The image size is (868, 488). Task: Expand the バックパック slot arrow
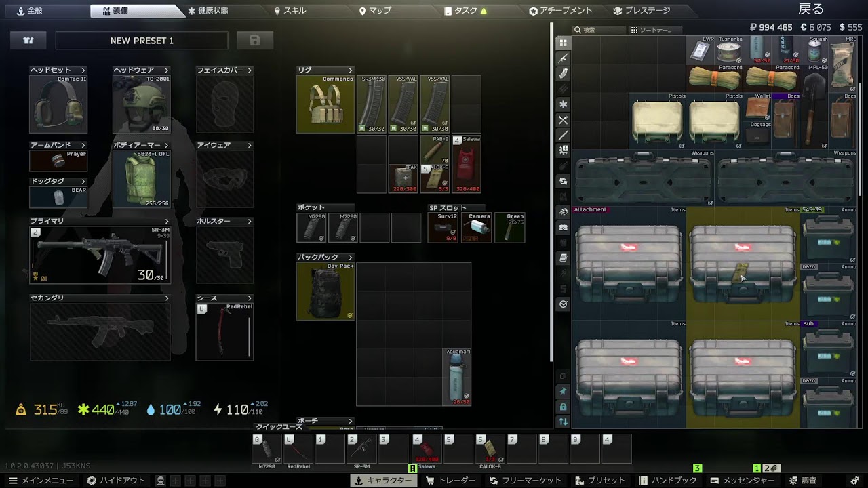point(351,258)
